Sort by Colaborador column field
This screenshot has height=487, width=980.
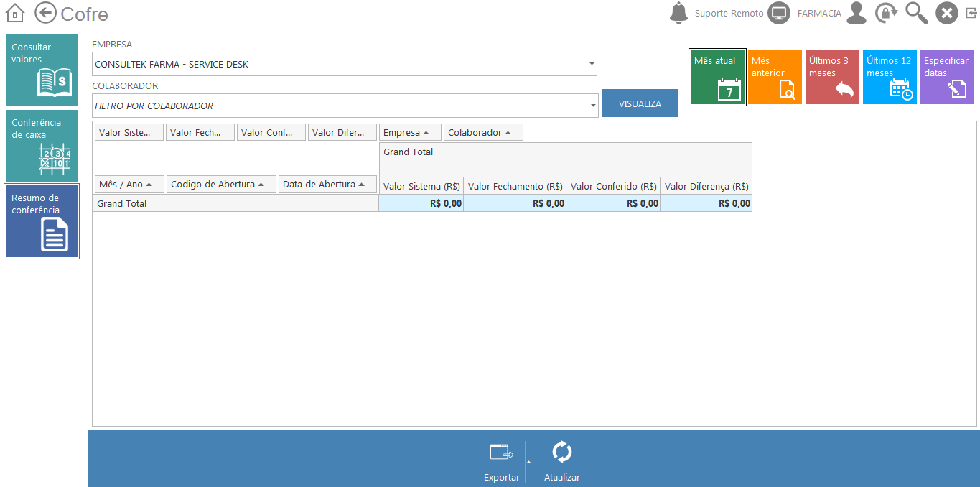483,132
